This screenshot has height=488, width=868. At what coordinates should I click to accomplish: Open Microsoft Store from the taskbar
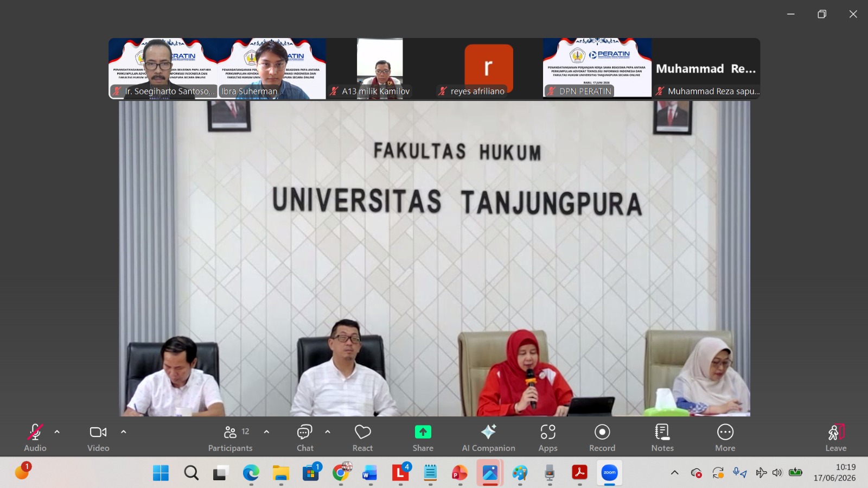point(311,473)
